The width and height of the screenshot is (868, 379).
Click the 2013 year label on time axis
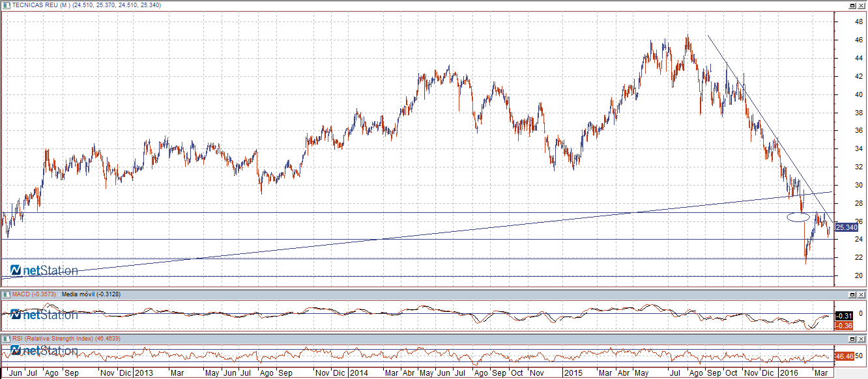coord(143,373)
